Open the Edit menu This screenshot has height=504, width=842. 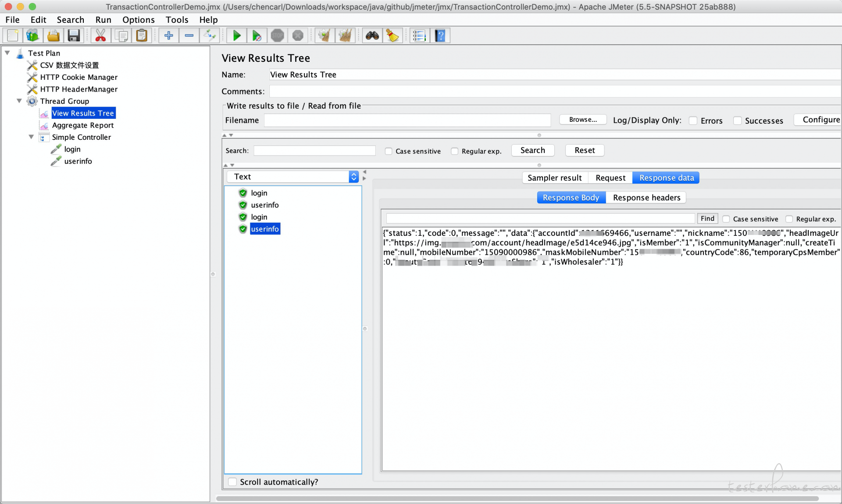pos(38,20)
